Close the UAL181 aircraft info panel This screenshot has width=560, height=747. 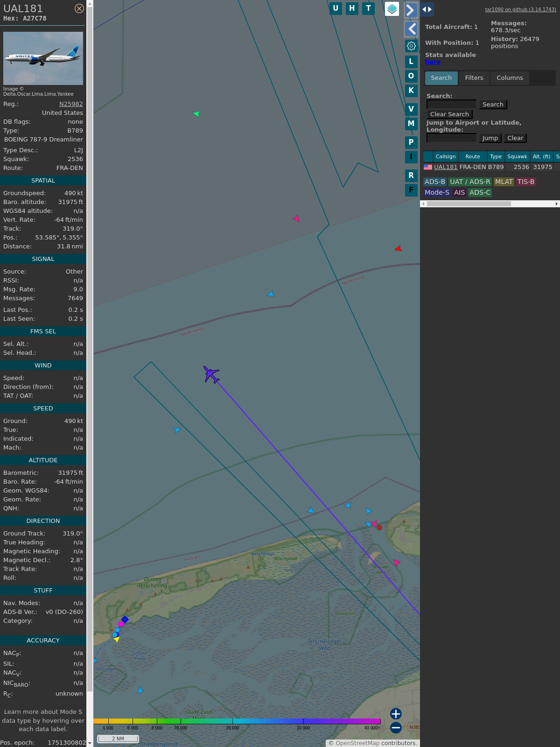click(x=79, y=8)
